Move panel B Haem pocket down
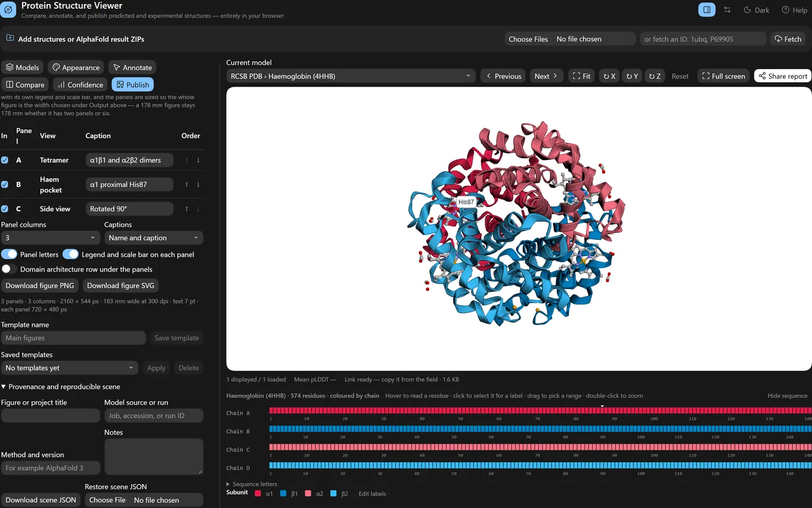Image resolution: width=812 pixels, height=508 pixels. [198, 185]
